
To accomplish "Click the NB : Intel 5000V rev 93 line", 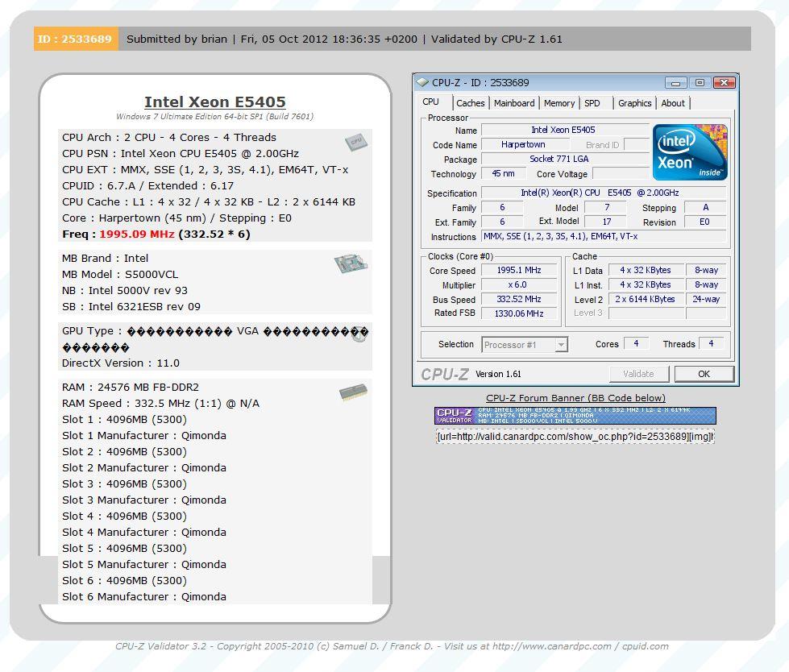I will (125, 290).
